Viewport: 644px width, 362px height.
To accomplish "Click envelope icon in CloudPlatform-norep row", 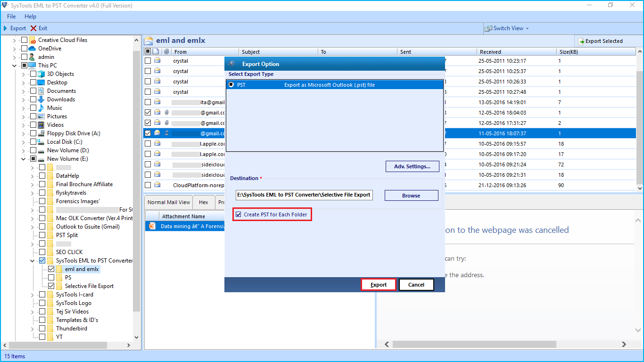I will (157, 185).
